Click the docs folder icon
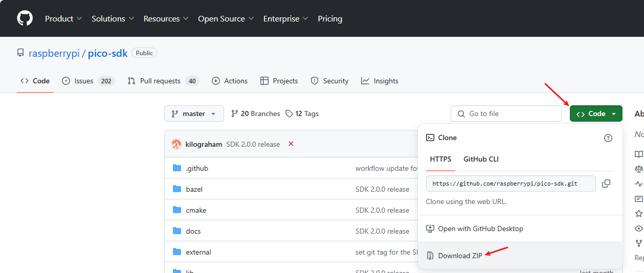 pyautogui.click(x=177, y=231)
